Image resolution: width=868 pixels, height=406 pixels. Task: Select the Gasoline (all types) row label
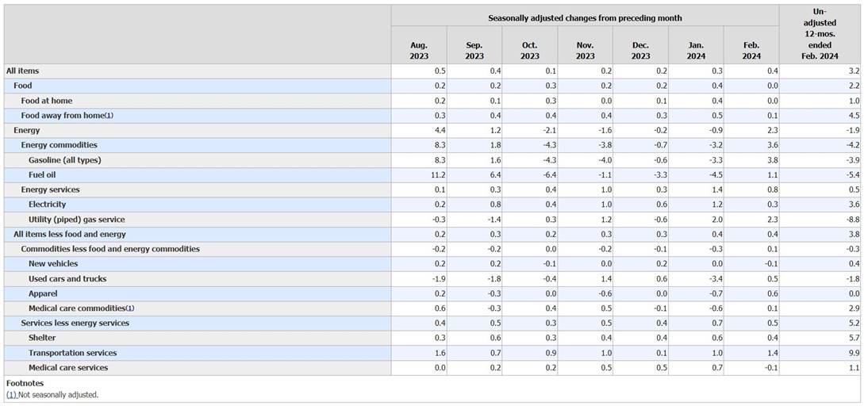(x=65, y=160)
